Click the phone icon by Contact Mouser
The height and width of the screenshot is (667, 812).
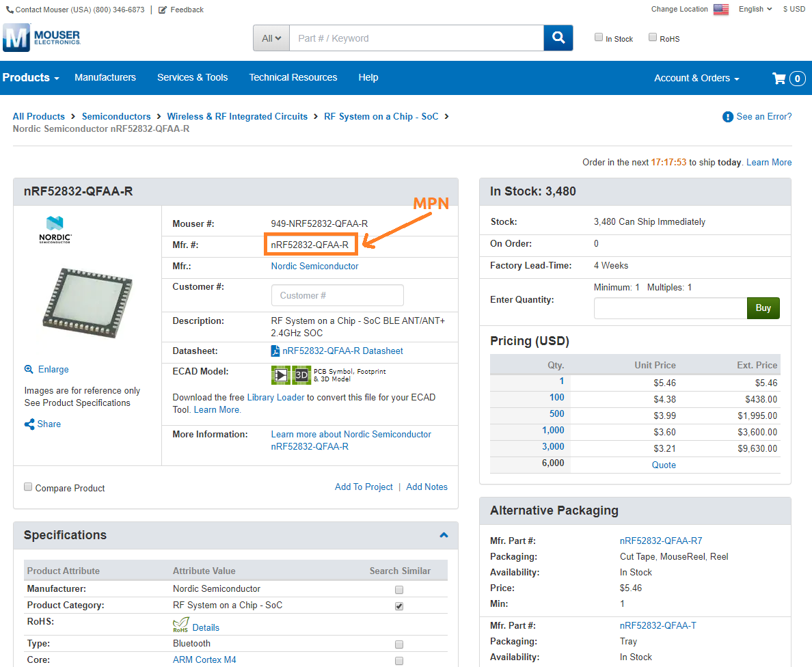[x=10, y=10]
